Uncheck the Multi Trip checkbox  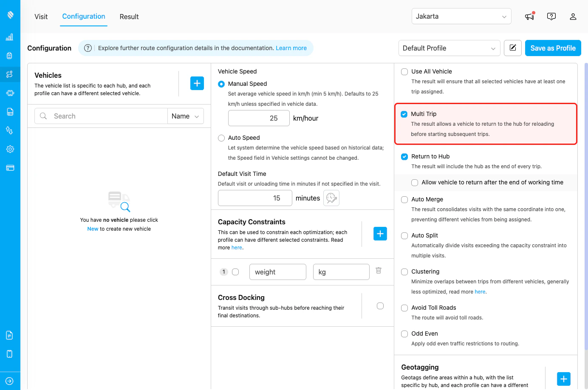[404, 114]
